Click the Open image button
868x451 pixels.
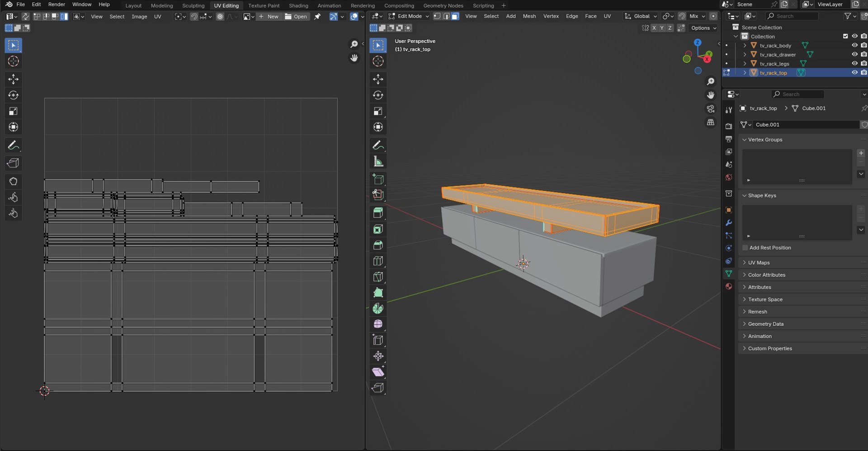tap(296, 17)
